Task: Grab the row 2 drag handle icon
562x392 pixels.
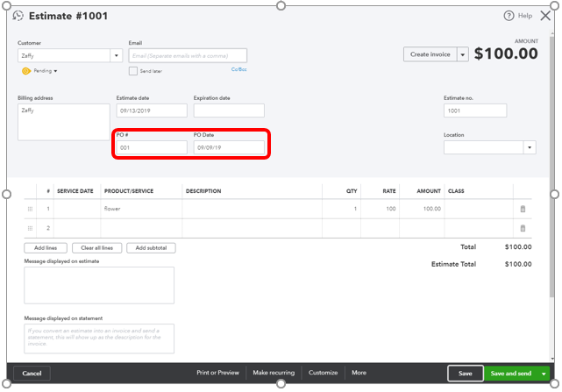Action: point(30,228)
